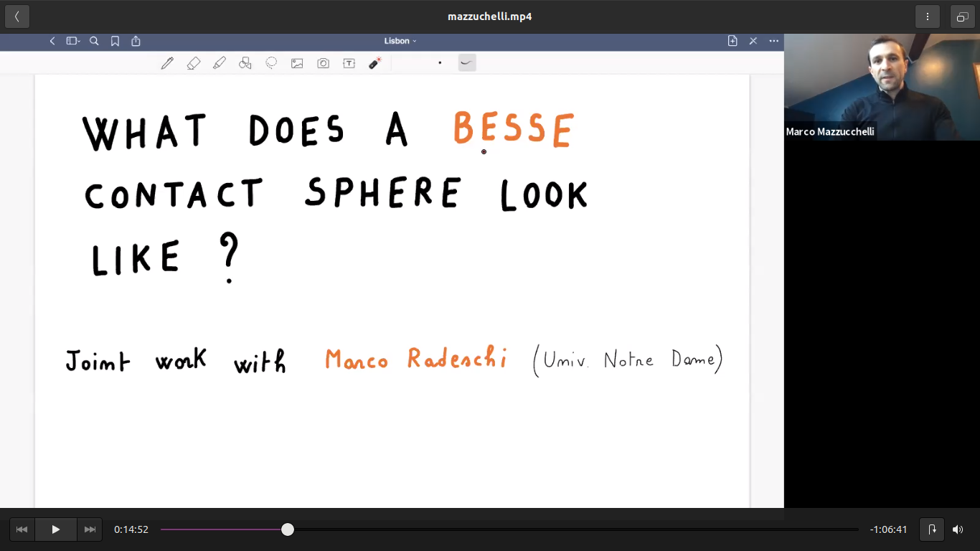Viewport: 980px width, 551px height.
Task: Open the camera tool
Action: (324, 63)
